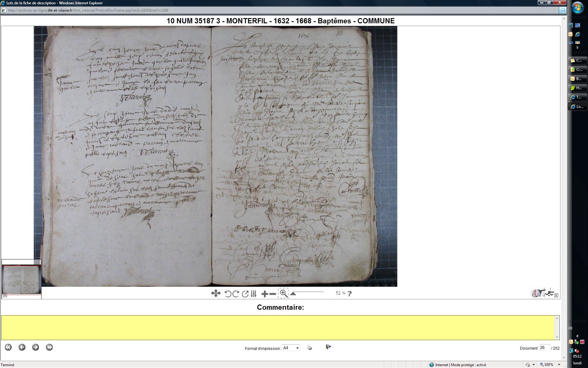This screenshot has height=368, width=588.
Task: Rotate the image counterclockwise
Action: 228,294
